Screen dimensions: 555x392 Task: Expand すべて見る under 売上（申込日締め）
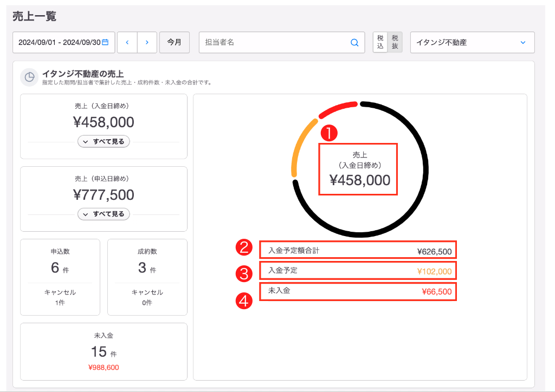[x=104, y=214]
